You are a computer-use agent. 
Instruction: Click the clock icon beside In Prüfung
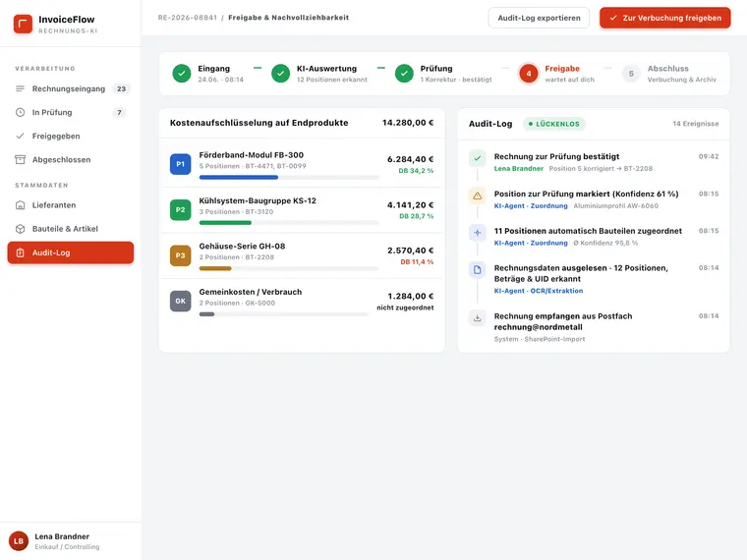[x=20, y=112]
